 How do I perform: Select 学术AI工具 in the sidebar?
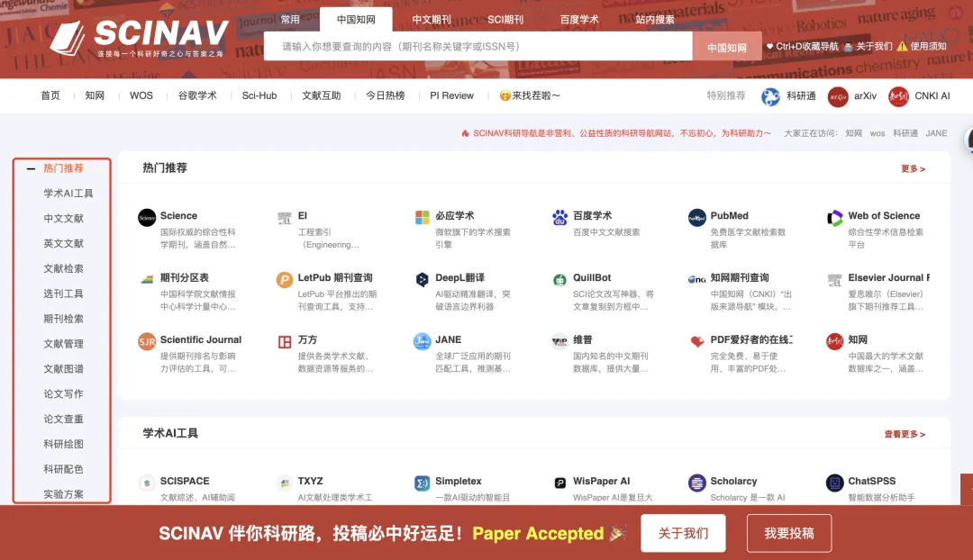[68, 194]
